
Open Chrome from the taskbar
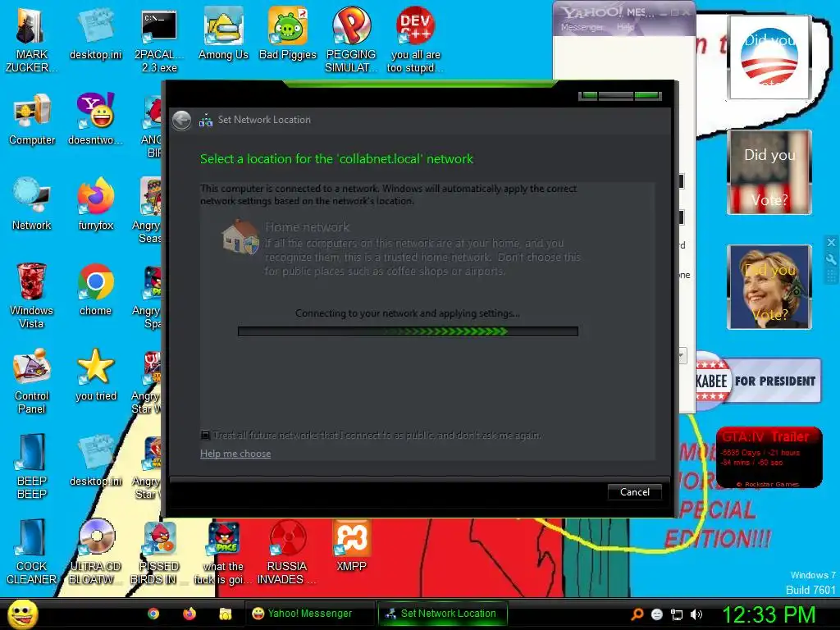153,614
